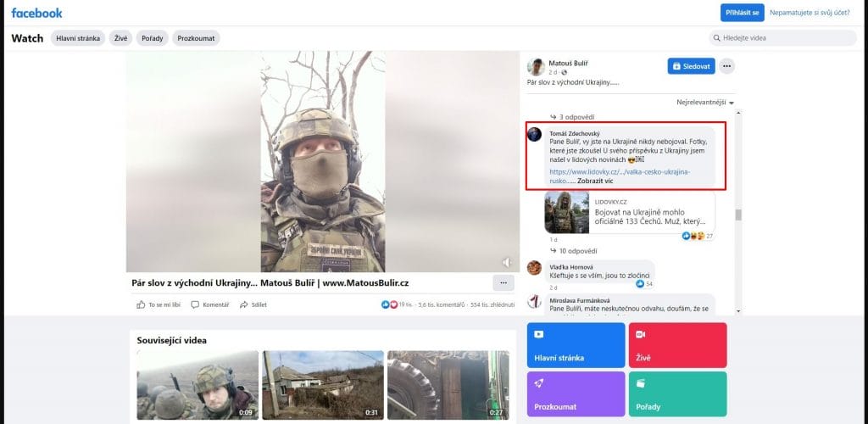868x424 pixels.
Task: Expand the 3 odpovědi replies
Action: (576, 116)
